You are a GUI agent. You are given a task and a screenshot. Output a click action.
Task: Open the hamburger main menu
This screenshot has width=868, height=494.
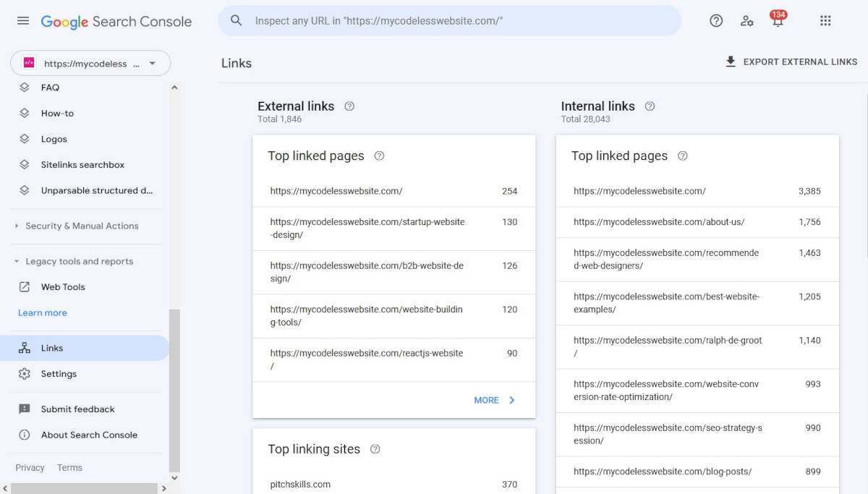click(23, 21)
